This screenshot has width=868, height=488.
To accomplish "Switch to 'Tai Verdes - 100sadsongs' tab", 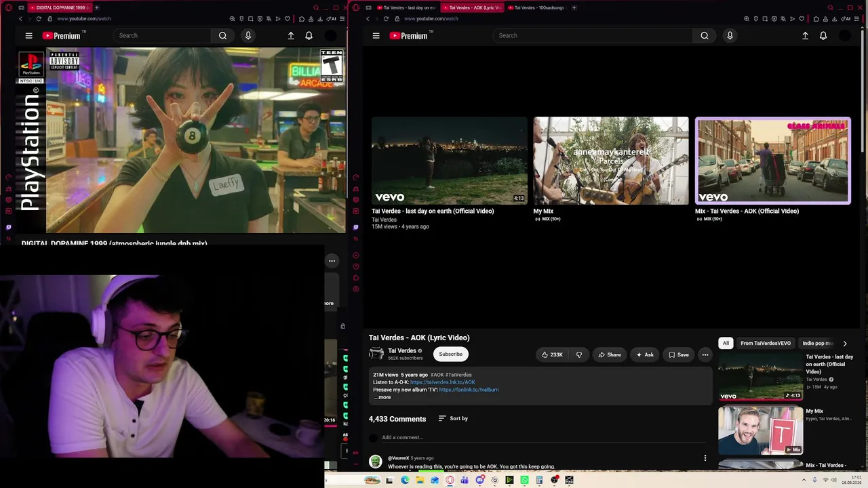I will click(537, 7).
